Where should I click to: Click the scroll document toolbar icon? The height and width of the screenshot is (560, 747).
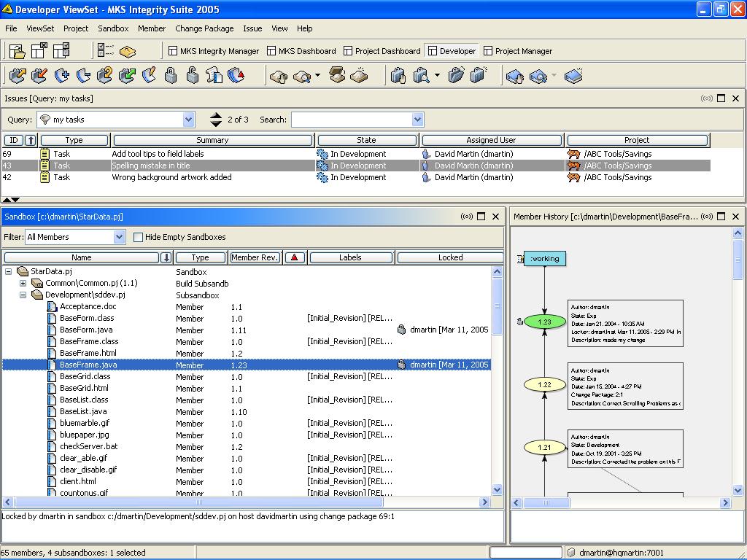coord(214,76)
